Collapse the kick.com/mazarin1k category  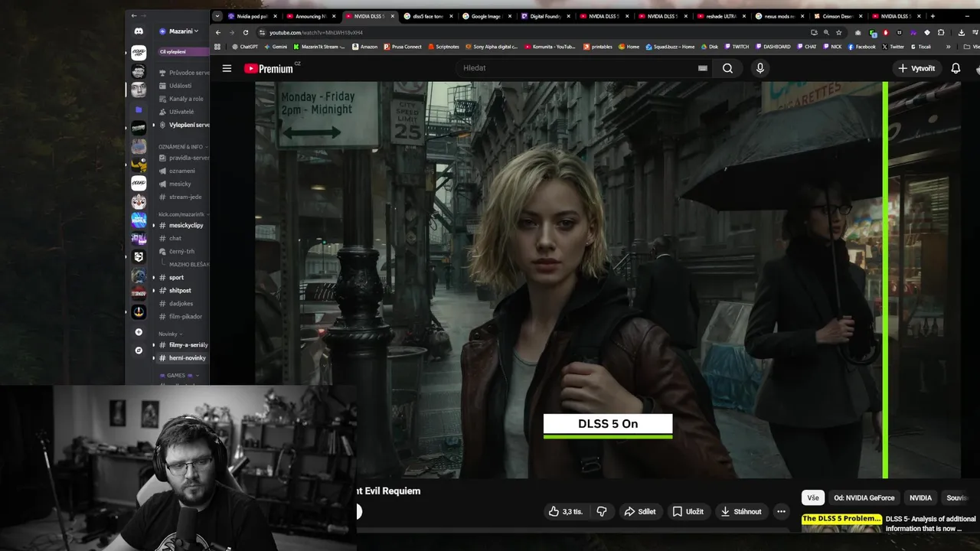point(182,214)
